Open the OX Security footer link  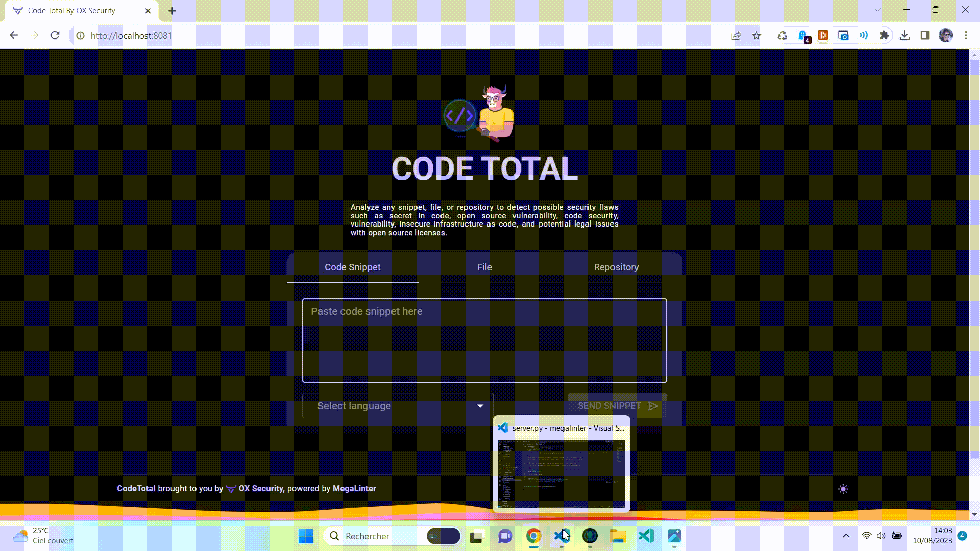(x=260, y=488)
